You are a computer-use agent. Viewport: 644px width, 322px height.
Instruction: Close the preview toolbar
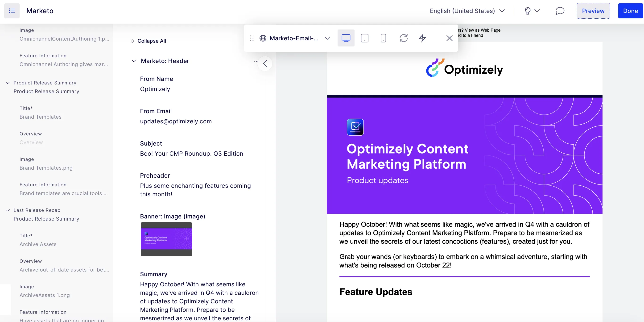(449, 38)
